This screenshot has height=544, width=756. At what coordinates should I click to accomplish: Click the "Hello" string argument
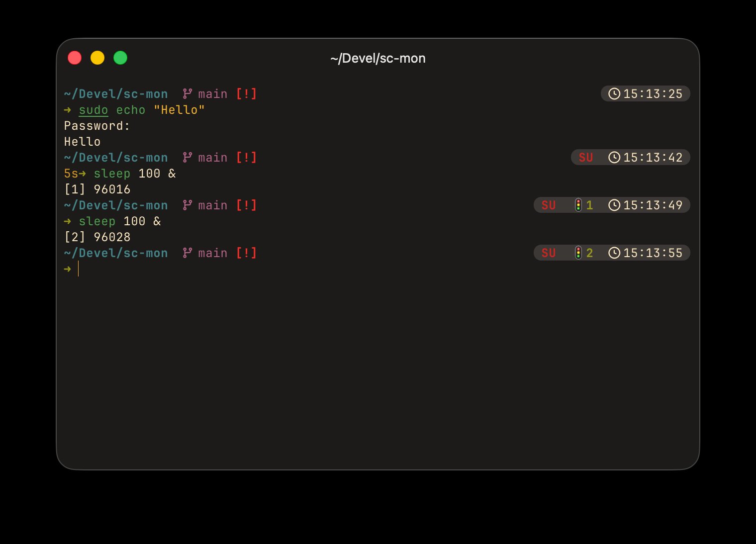coord(179,110)
